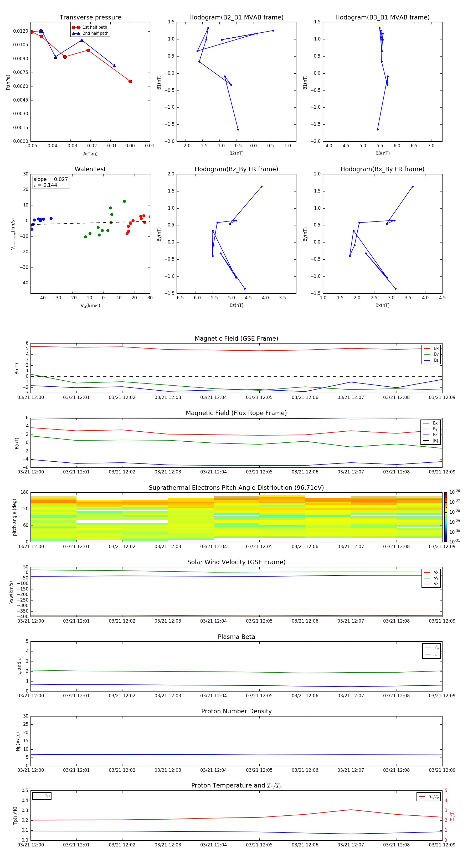Click the "Hodogram(B3_B1 MVAB frame)" title
Viewport: 473px width, 868px height.
(382, 18)
